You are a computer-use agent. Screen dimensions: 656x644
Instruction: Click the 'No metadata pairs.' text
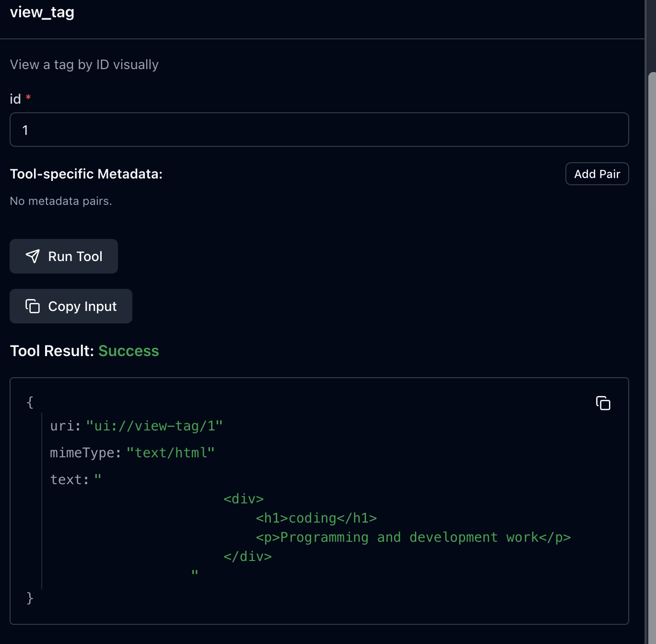coord(61,201)
